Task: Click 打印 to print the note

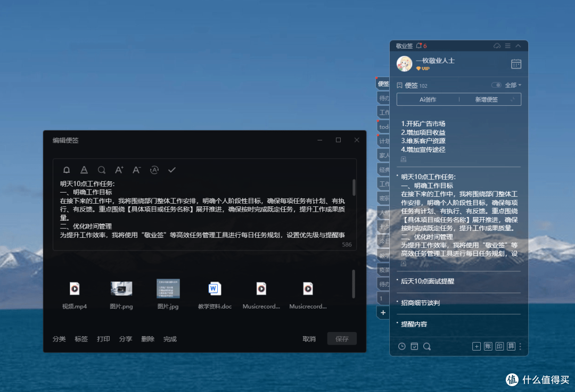Action: (x=103, y=339)
